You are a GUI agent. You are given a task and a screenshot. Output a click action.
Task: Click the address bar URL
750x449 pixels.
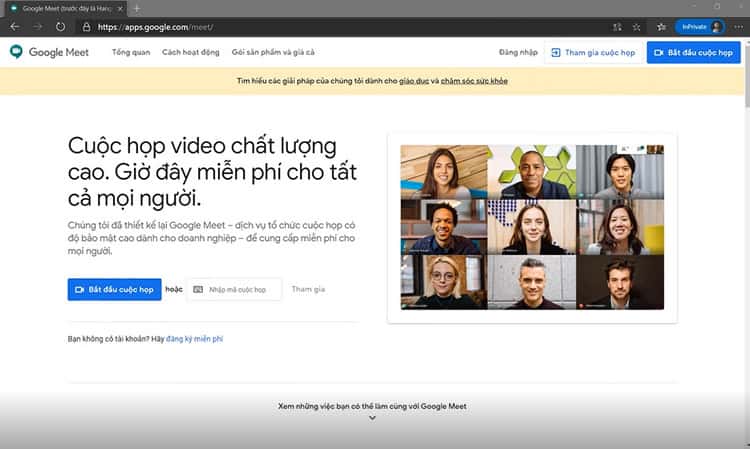click(155, 27)
